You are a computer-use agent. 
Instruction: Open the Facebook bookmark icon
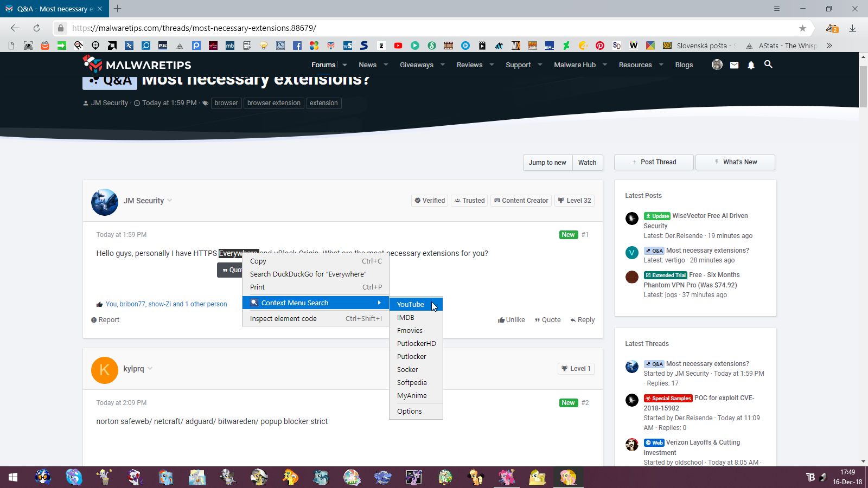pos(297,46)
